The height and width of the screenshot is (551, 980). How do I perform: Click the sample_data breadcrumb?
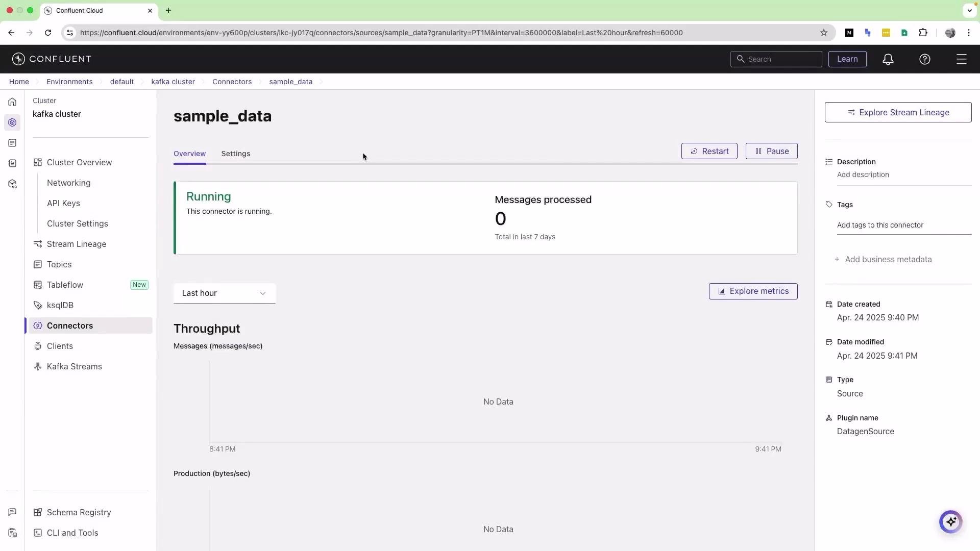pos(290,82)
